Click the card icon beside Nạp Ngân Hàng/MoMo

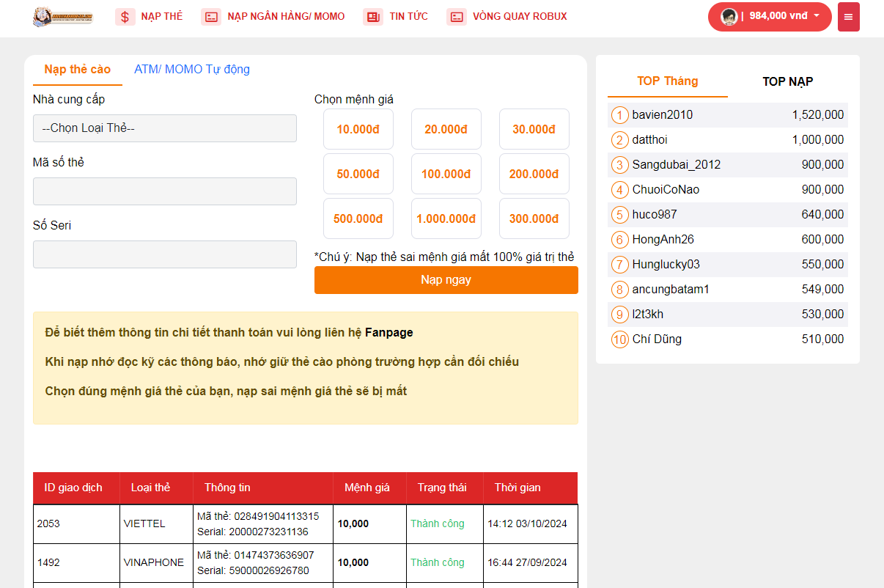click(x=211, y=17)
